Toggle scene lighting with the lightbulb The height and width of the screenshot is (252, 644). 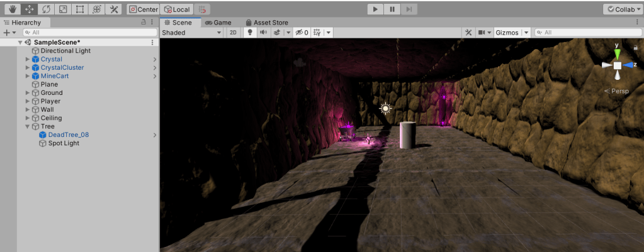point(249,32)
